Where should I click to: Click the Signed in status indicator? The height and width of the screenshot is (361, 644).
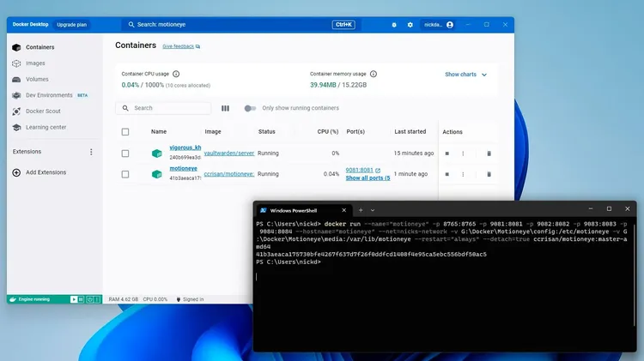coord(190,299)
